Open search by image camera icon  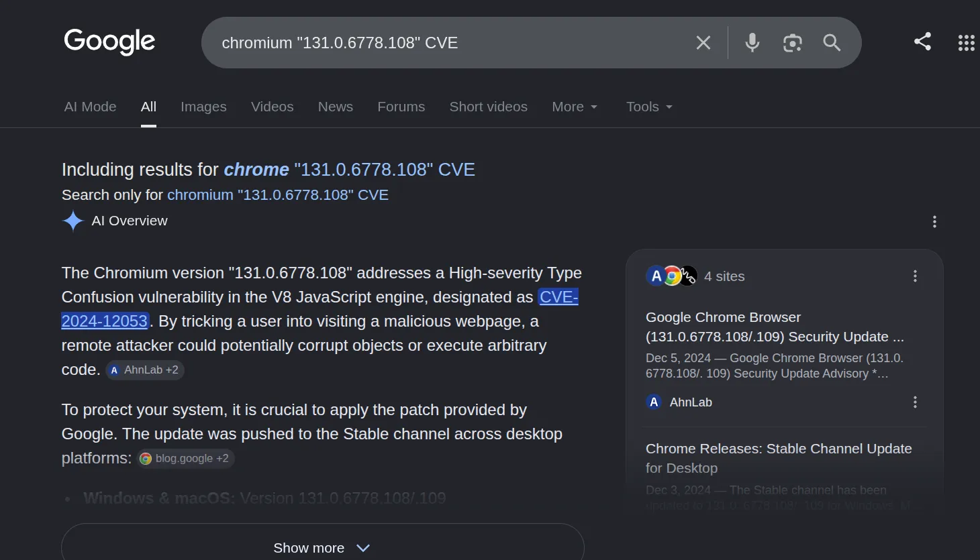(x=793, y=43)
